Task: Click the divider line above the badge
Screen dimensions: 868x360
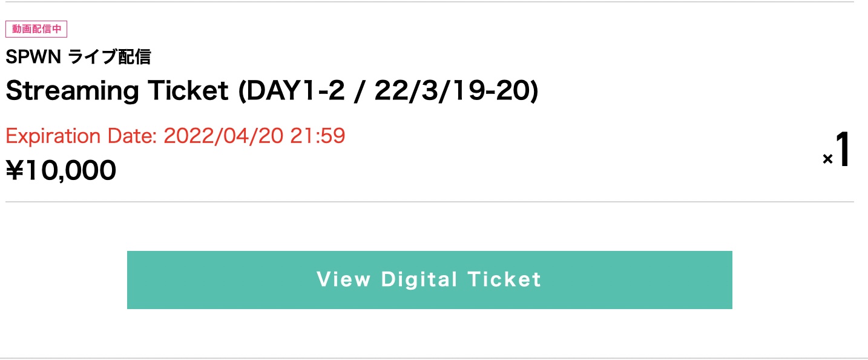Action: [x=429, y=2]
